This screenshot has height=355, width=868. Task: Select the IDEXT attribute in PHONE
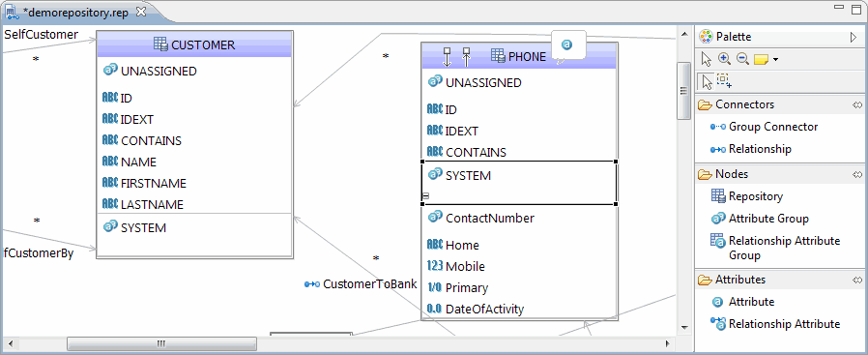(452, 131)
